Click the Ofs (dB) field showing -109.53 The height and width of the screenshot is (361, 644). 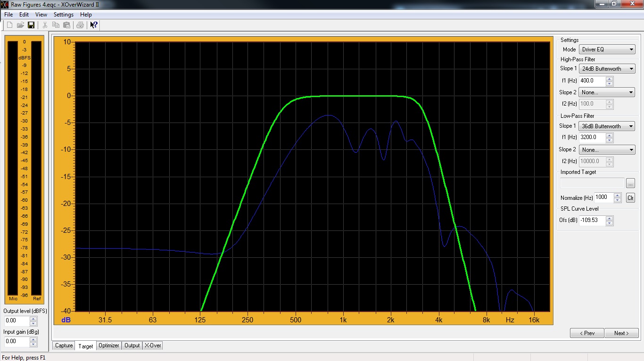[x=592, y=220]
